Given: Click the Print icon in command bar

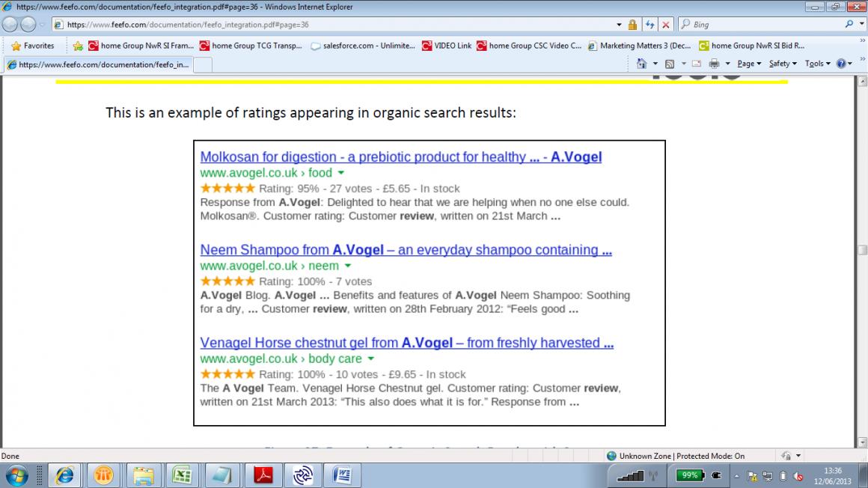Looking at the screenshot, I should (714, 64).
